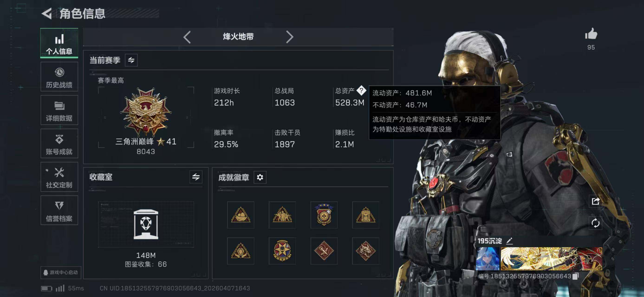Click the refresh character model icon
Image resolution: width=644 pixels, height=297 pixels.
pyautogui.click(x=595, y=223)
